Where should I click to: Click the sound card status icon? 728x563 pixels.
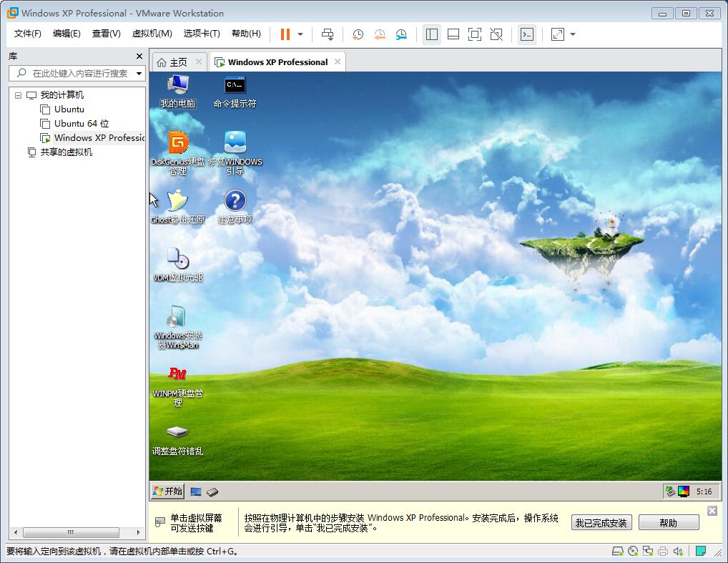point(679,552)
